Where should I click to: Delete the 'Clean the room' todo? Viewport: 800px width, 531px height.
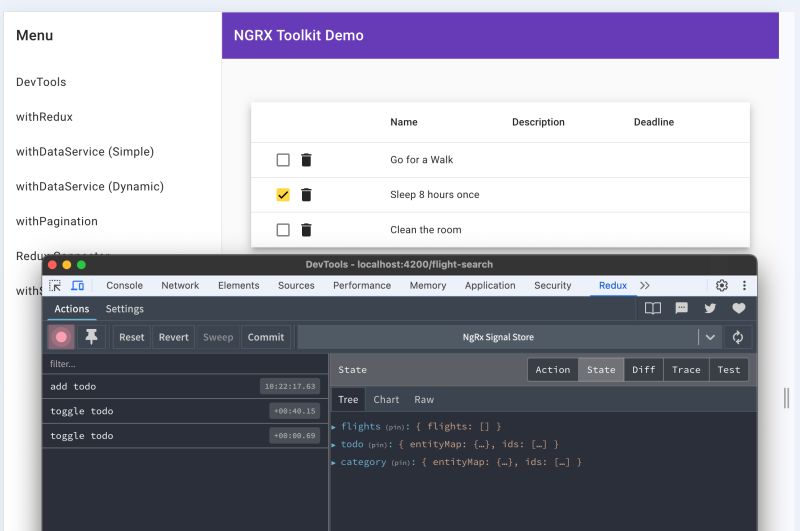[x=306, y=230]
